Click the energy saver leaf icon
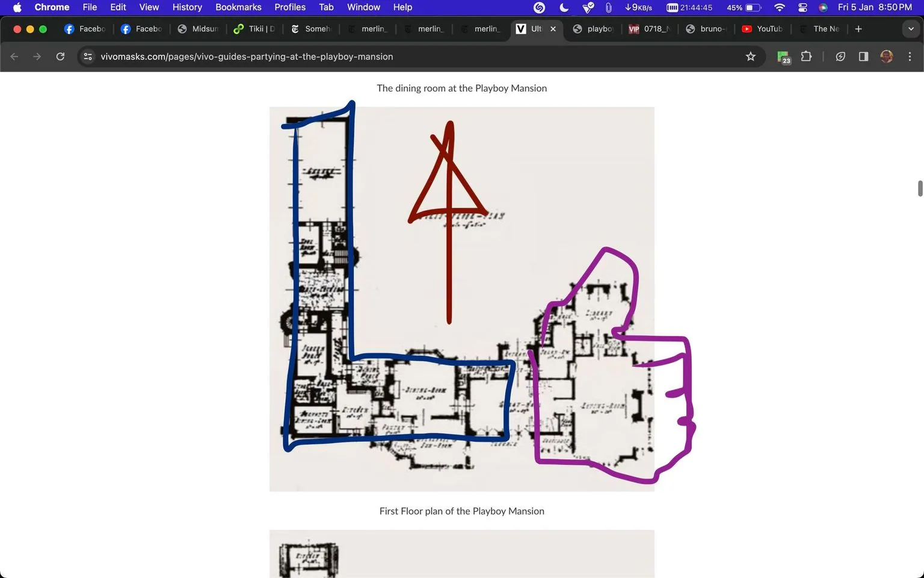The image size is (924, 578). tap(840, 56)
